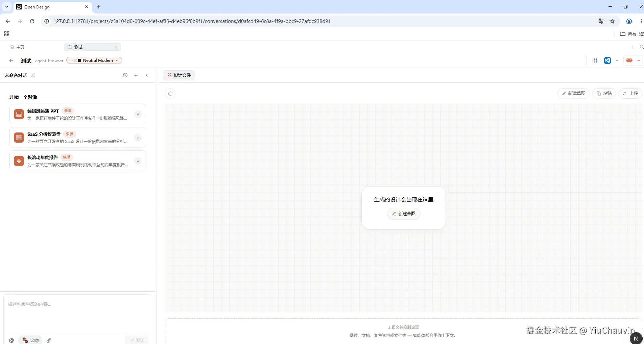Open the 主页 home tab
644x344 pixels.
point(17,47)
